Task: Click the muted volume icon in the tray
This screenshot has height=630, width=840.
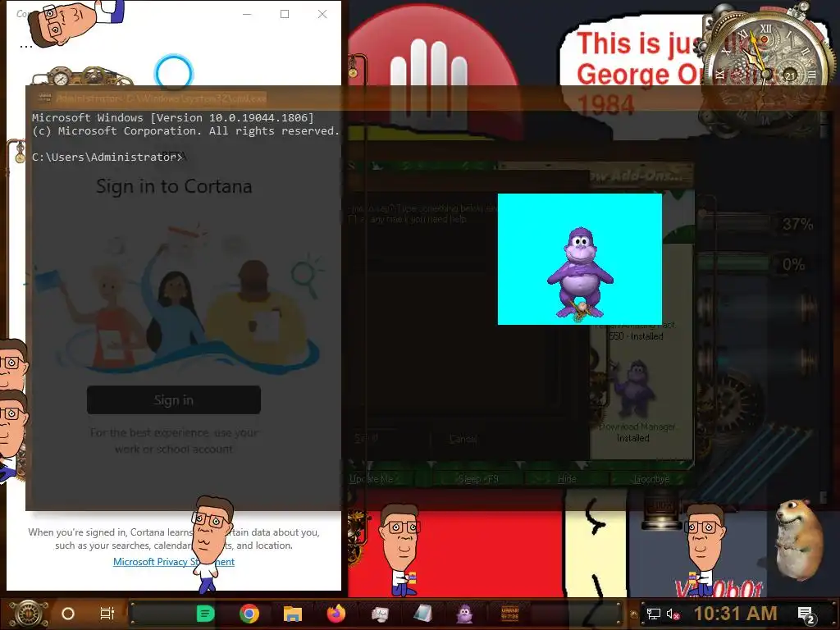Action: pos(673,614)
